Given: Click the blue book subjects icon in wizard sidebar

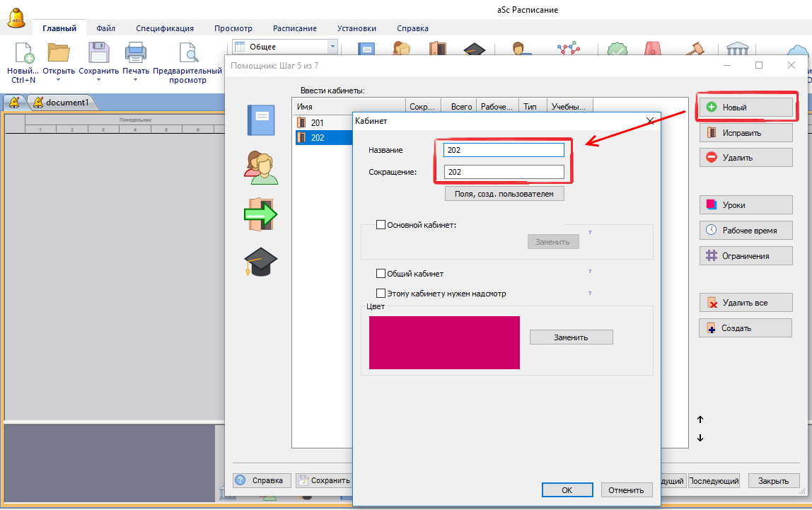Looking at the screenshot, I should click(260, 120).
